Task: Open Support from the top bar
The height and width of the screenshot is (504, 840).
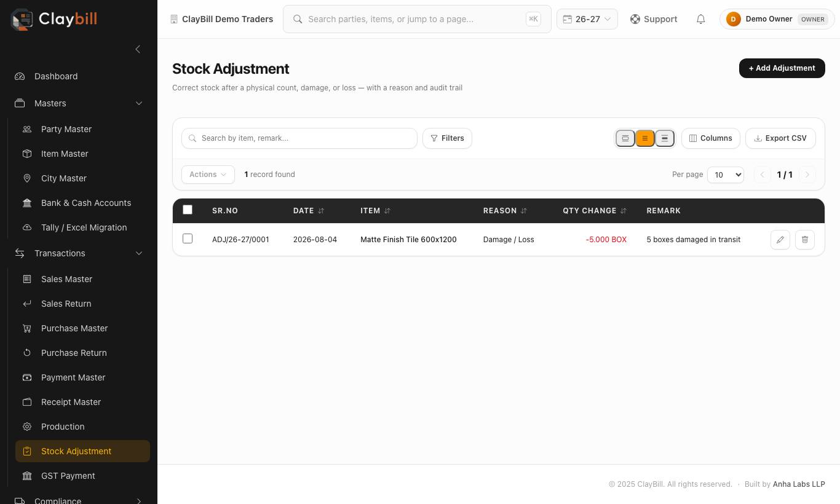Action: pos(654,19)
